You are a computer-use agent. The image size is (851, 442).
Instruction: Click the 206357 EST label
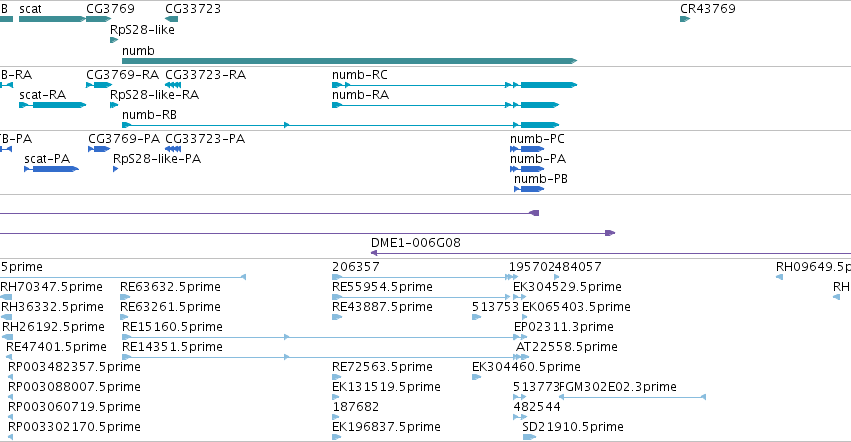(356, 267)
